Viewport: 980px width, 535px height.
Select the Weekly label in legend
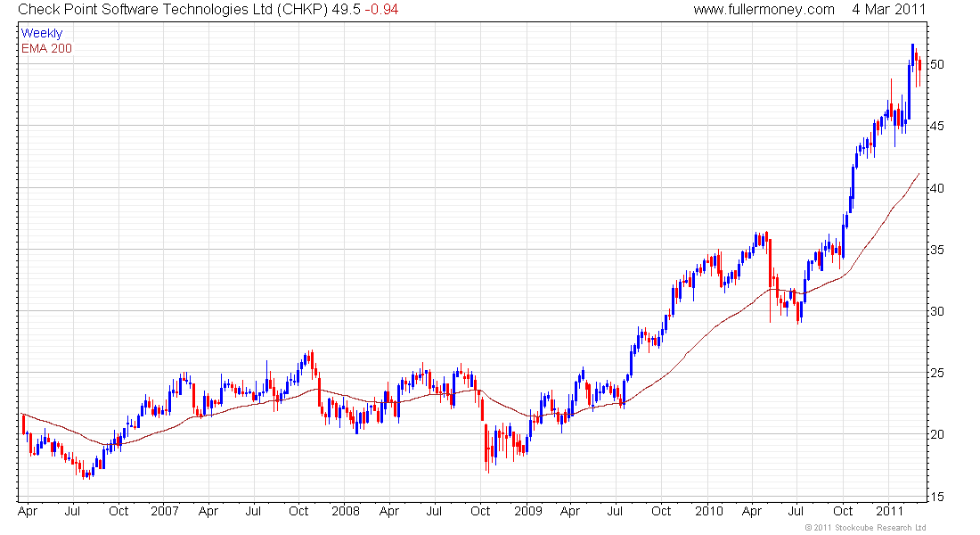tap(42, 33)
